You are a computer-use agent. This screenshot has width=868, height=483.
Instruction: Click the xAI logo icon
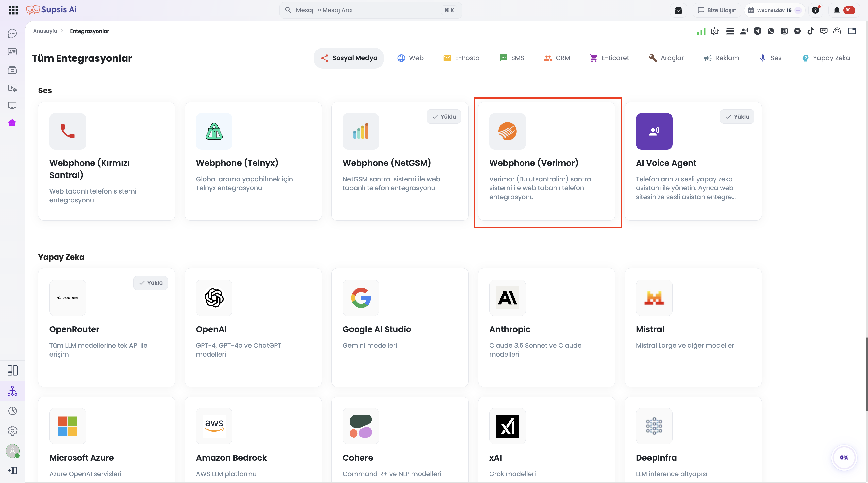507,426
